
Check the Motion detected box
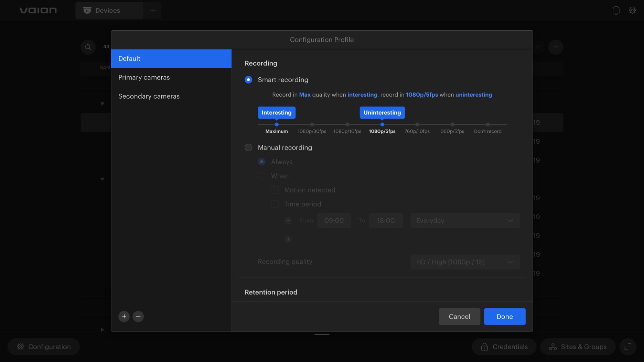coord(275,190)
